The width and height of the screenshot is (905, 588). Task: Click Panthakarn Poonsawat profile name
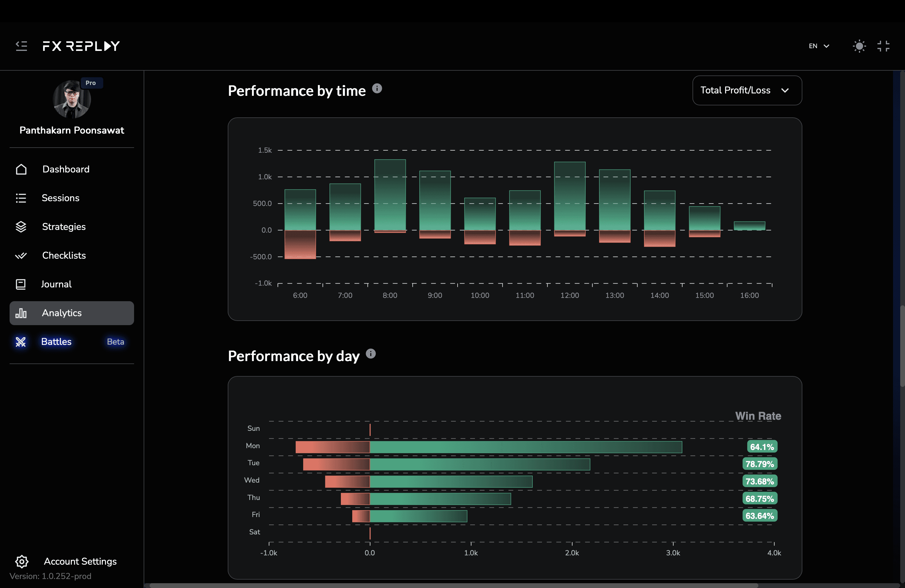tap(72, 131)
